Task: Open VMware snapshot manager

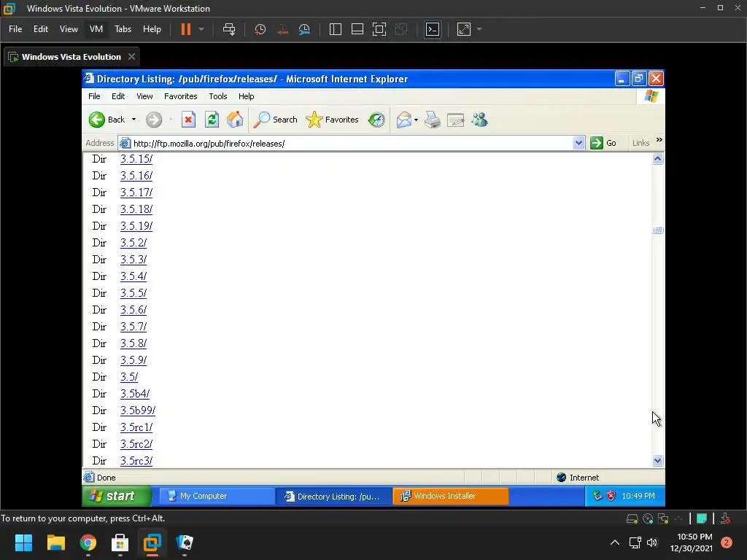Action: 304,29
